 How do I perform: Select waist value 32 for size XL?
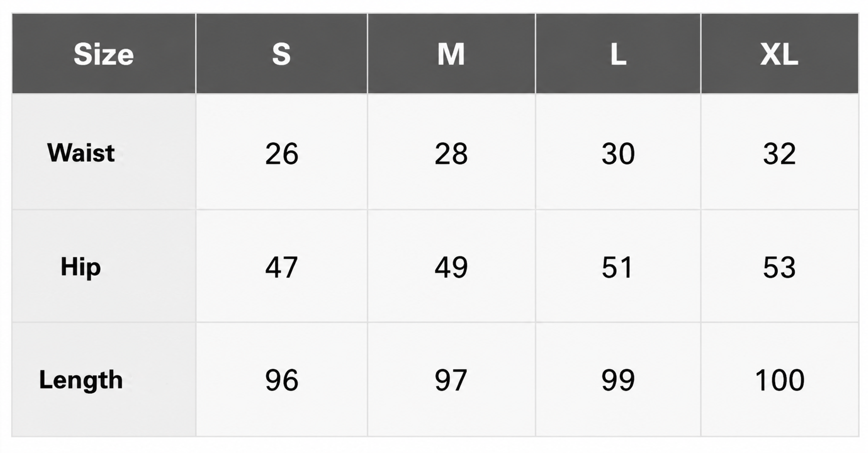pos(780,152)
